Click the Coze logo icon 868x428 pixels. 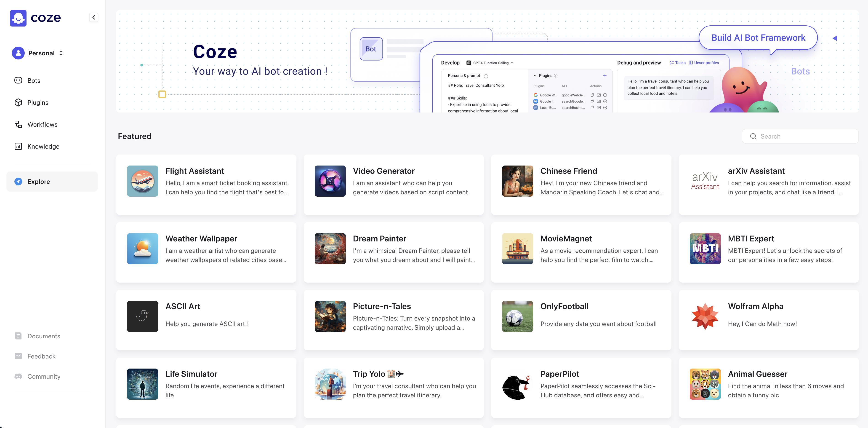point(18,18)
